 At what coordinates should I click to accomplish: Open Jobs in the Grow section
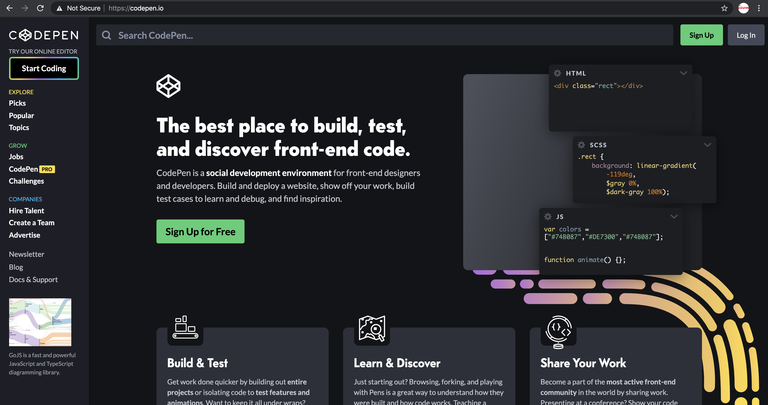pos(16,157)
